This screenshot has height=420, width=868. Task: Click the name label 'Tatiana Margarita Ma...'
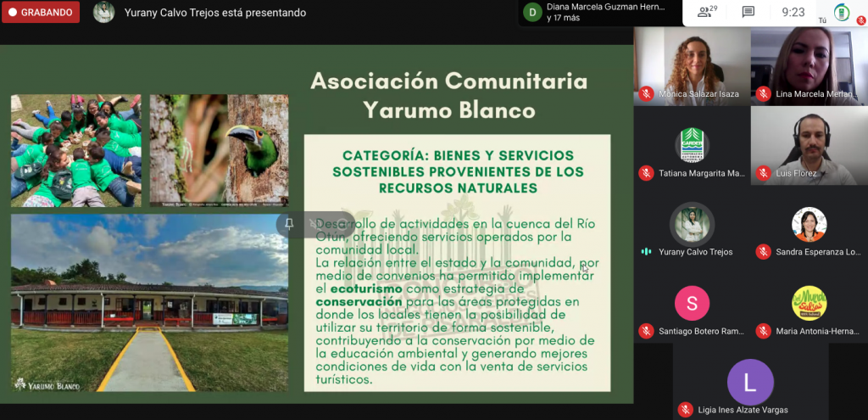[x=702, y=173]
